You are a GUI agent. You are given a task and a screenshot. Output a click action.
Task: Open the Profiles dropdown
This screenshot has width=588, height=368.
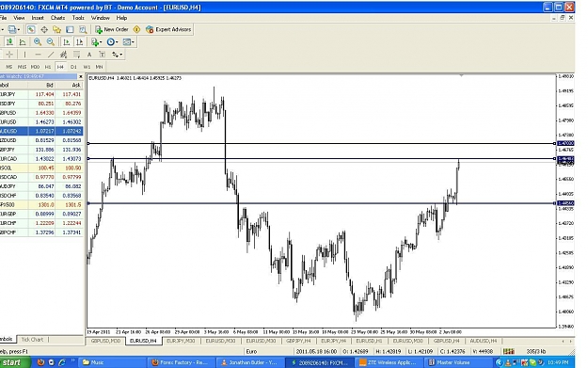[x=14, y=29]
